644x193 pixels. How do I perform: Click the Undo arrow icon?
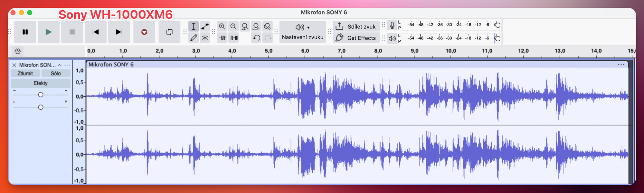click(x=256, y=38)
